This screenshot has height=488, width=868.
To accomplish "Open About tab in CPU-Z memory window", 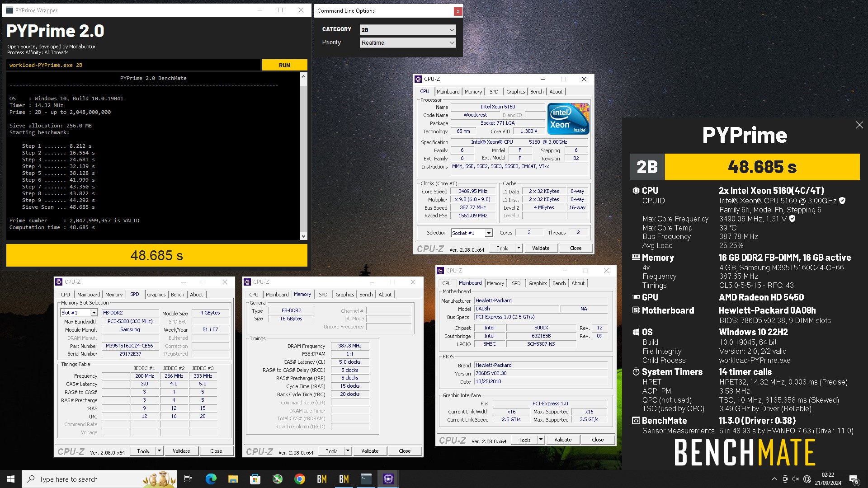I will [385, 295].
